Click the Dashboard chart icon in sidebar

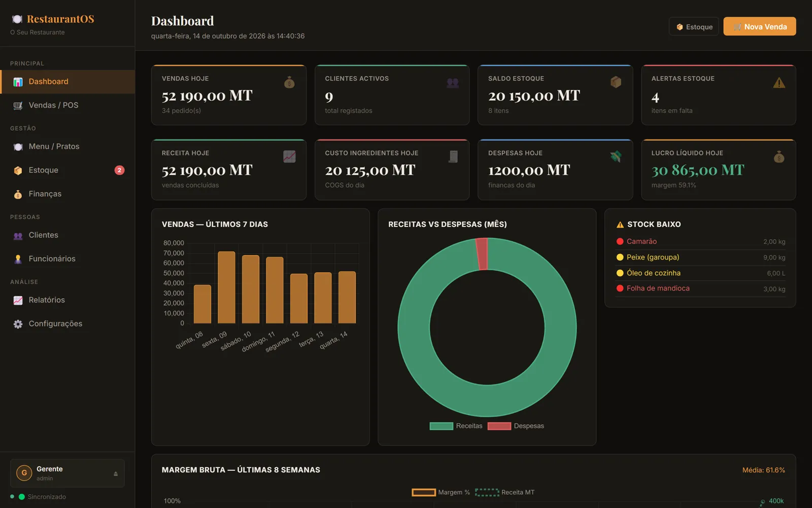point(18,82)
